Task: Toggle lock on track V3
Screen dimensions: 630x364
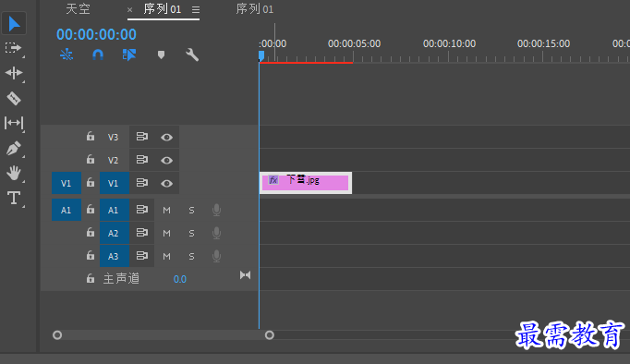Action: (x=91, y=137)
